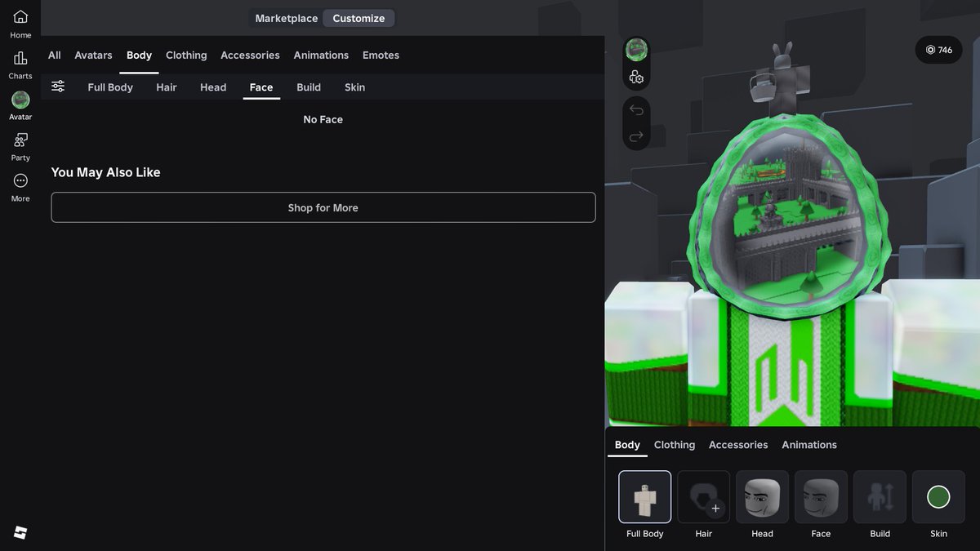Click the 'No Face' text
Image resolution: width=980 pixels, height=551 pixels.
[x=323, y=119]
